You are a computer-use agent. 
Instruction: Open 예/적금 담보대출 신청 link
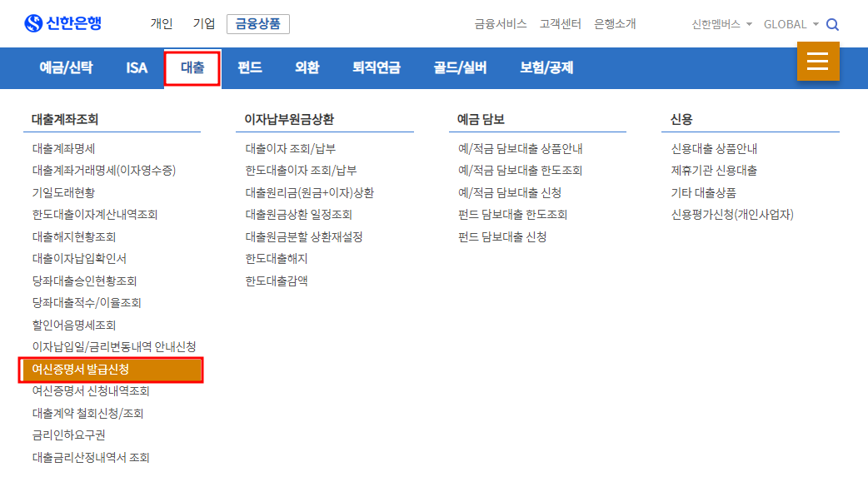click(510, 192)
